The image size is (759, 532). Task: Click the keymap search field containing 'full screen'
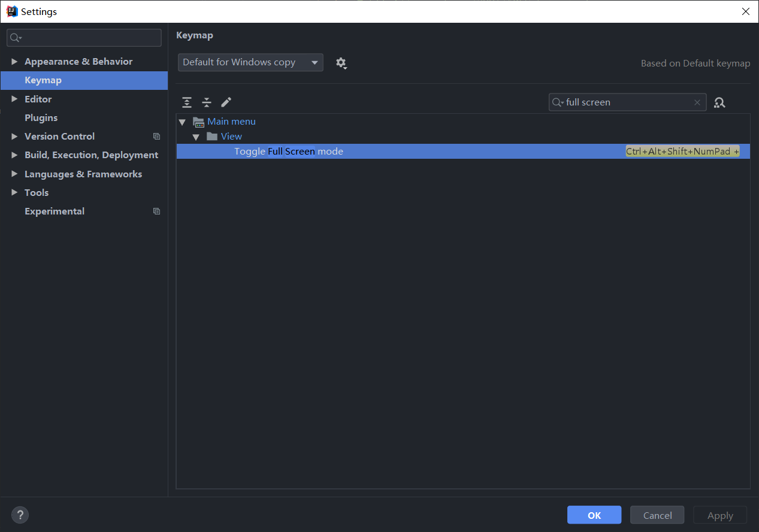pyautogui.click(x=627, y=102)
